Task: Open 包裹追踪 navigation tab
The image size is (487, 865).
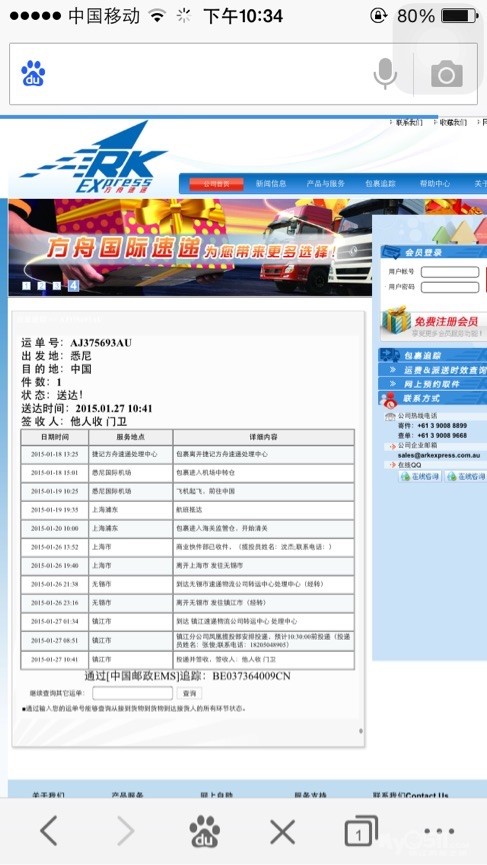Action: click(x=380, y=184)
